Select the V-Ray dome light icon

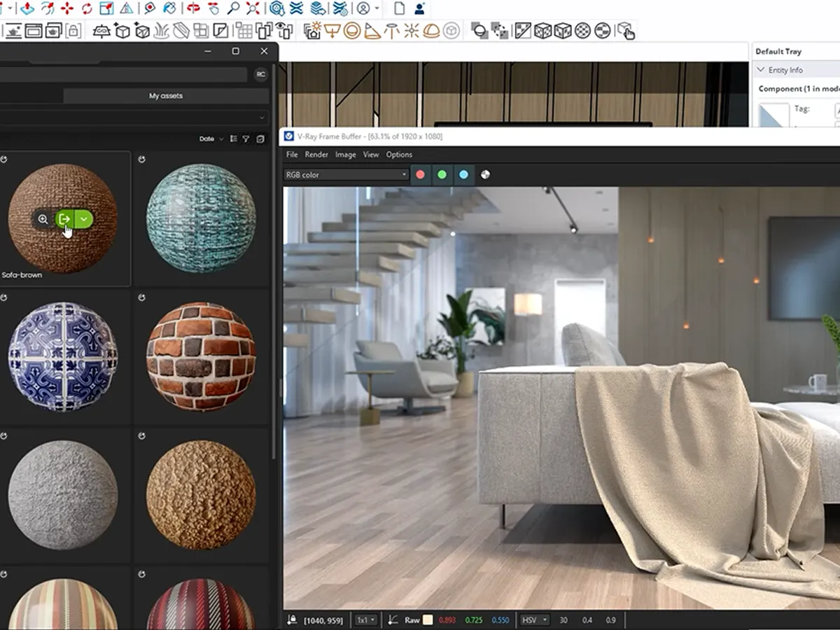click(x=432, y=31)
